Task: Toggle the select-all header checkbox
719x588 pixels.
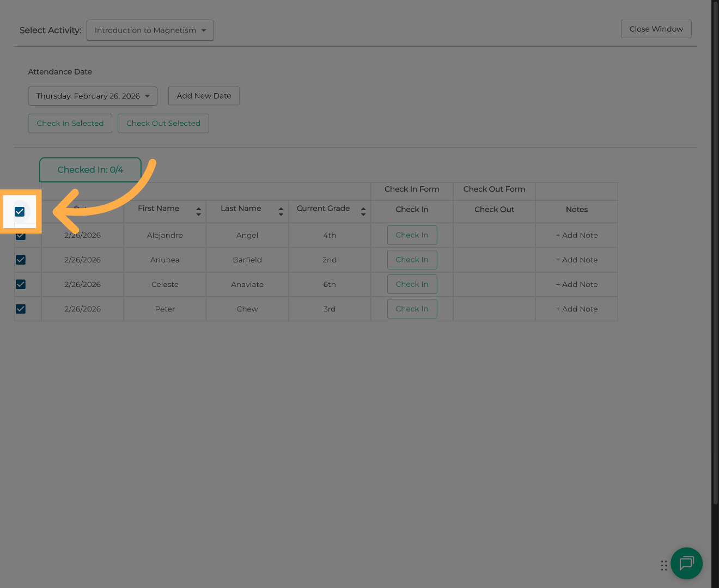Action: (x=20, y=211)
